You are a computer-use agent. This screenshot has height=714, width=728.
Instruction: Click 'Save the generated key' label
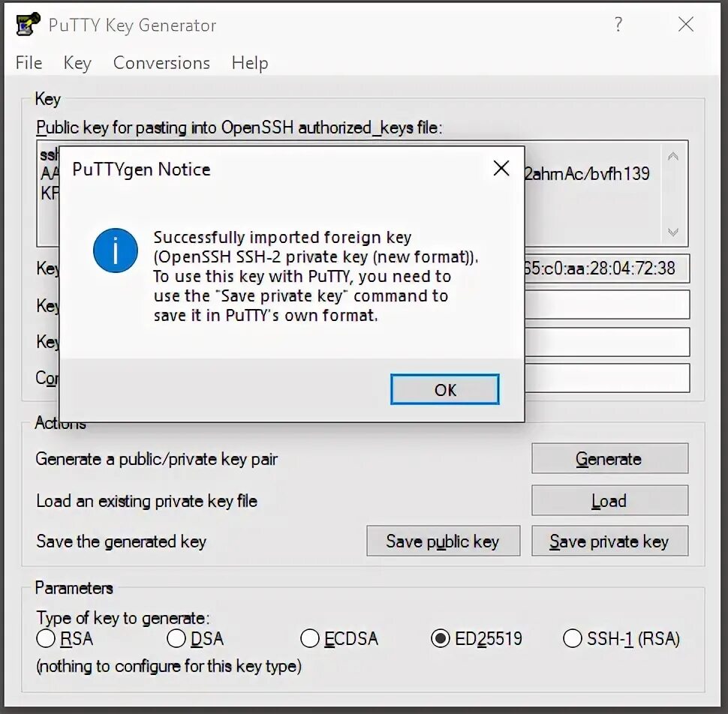pos(121,541)
